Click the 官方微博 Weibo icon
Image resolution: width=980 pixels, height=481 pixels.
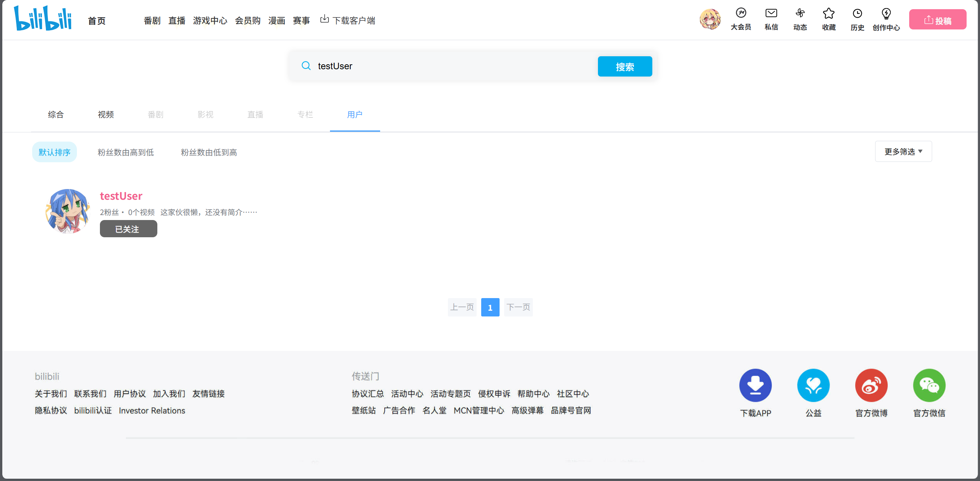(x=871, y=385)
